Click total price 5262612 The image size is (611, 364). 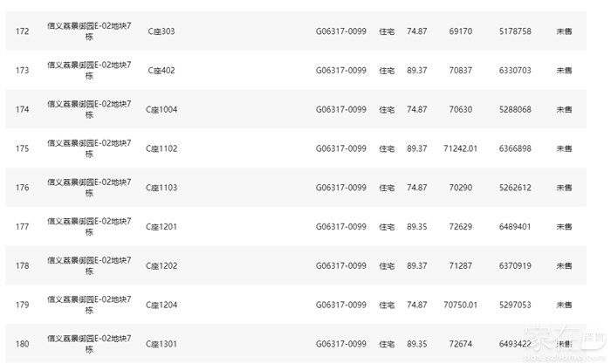point(516,188)
